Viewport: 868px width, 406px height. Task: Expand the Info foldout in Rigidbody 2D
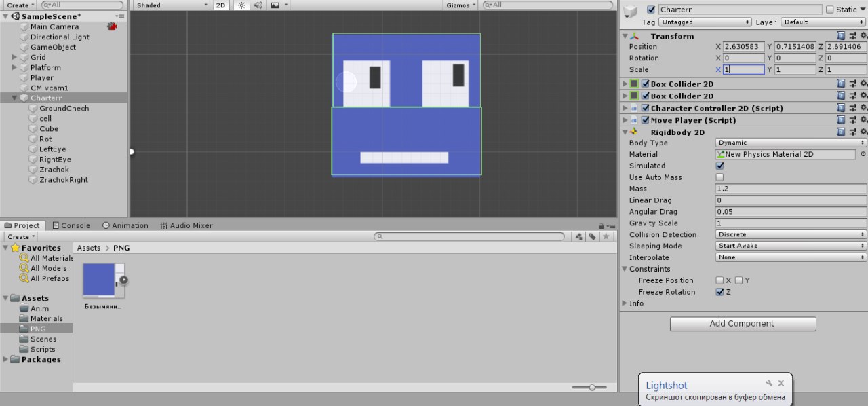coord(625,303)
